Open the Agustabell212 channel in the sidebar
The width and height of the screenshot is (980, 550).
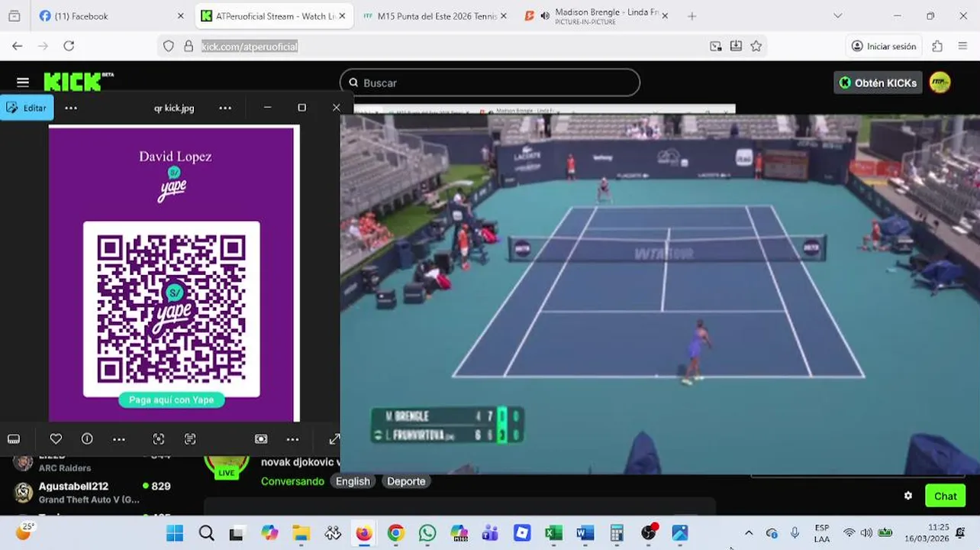click(93, 493)
